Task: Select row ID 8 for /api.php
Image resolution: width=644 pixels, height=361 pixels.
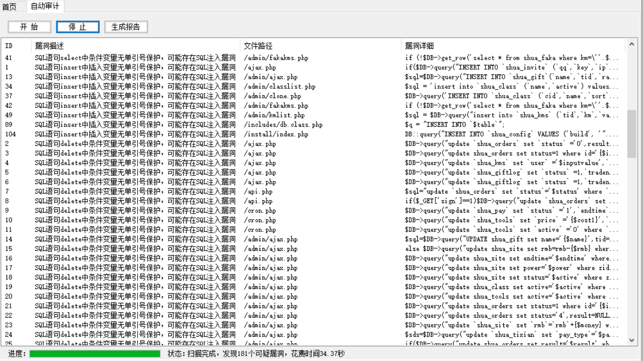Action: (x=314, y=201)
